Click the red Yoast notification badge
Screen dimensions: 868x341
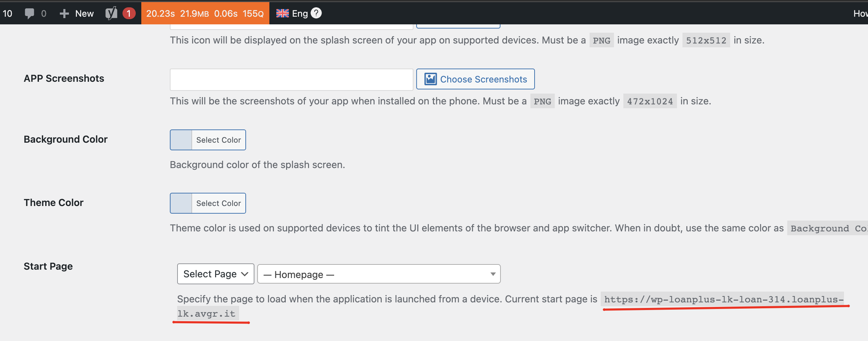click(129, 14)
